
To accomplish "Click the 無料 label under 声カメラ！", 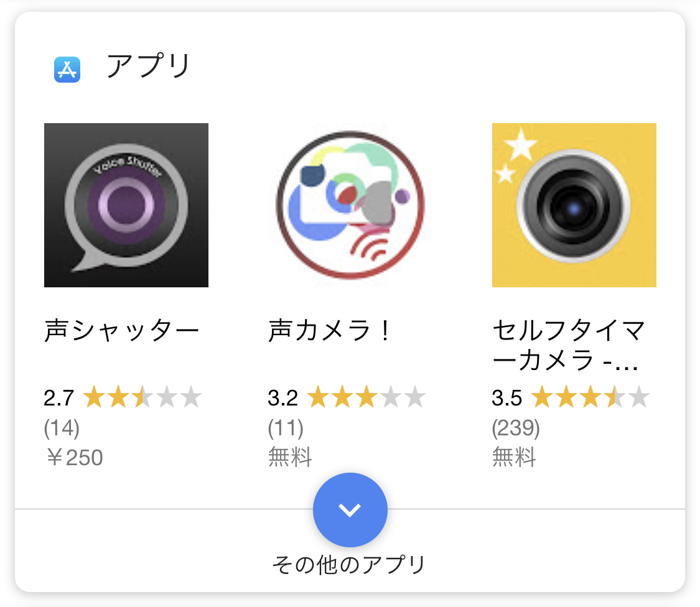I will pos(290,458).
